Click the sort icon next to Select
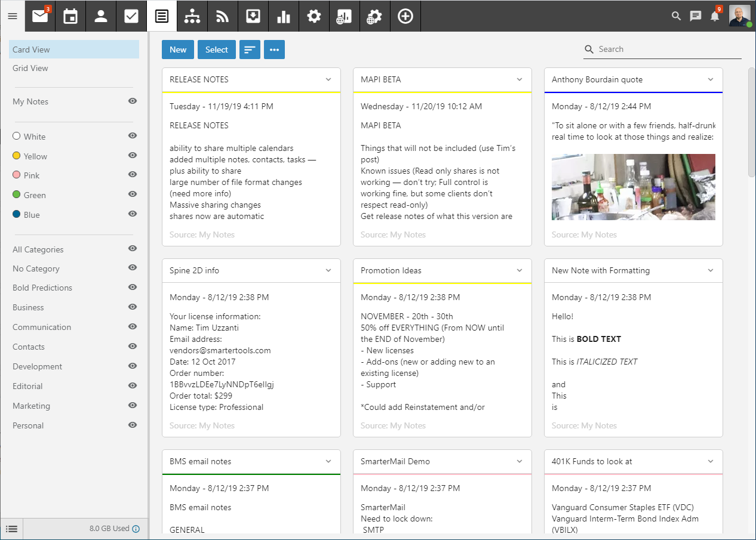Viewport: 756px width, 540px height. (250, 49)
